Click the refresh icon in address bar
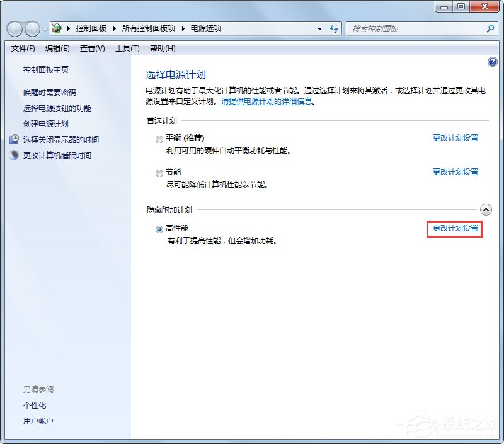This screenshot has height=444, width=504. (334, 29)
